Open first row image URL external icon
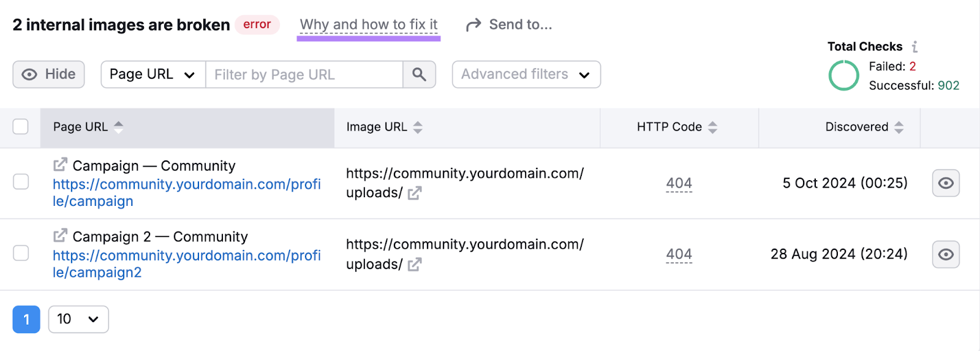This screenshot has height=351, width=980. [x=415, y=193]
